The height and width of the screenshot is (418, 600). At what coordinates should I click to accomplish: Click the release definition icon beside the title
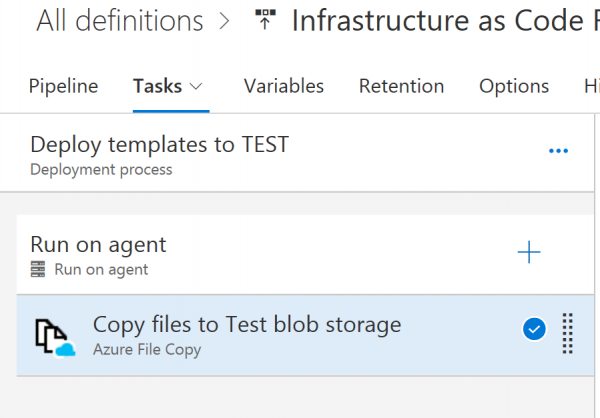[265, 20]
